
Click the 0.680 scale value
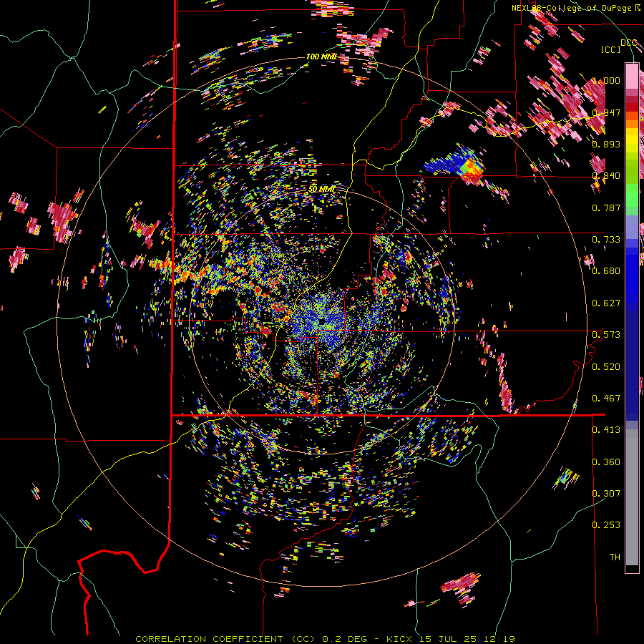click(x=606, y=271)
